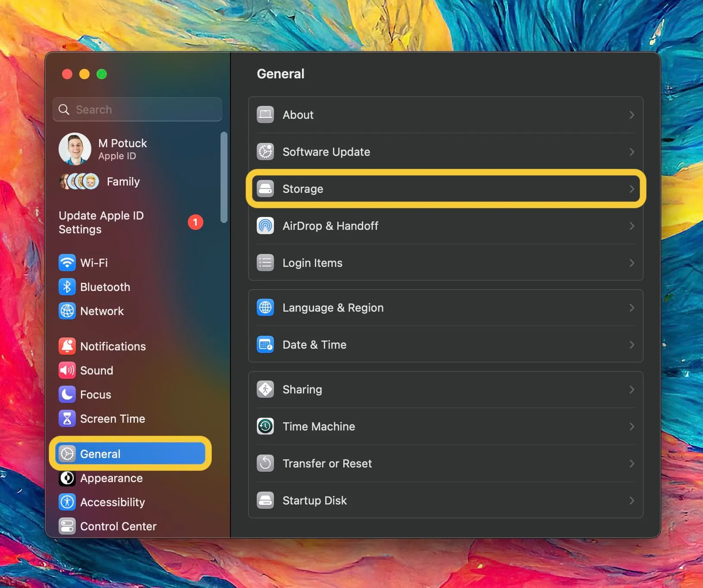703x588 pixels.
Task: Click the Sound speaker icon
Action: click(x=67, y=370)
